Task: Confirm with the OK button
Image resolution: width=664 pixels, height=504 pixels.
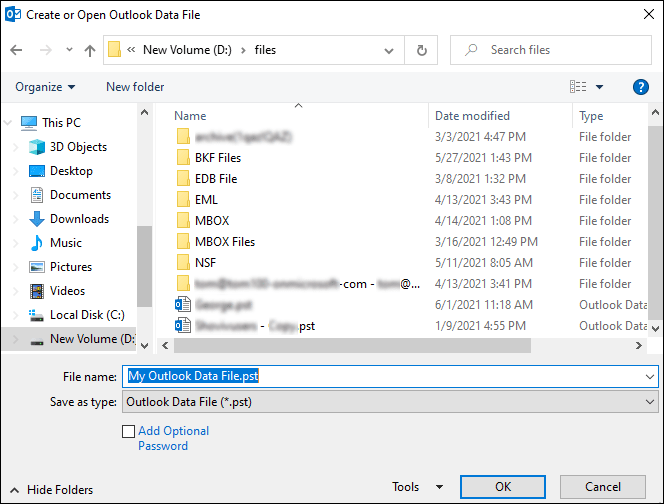Action: (503, 487)
